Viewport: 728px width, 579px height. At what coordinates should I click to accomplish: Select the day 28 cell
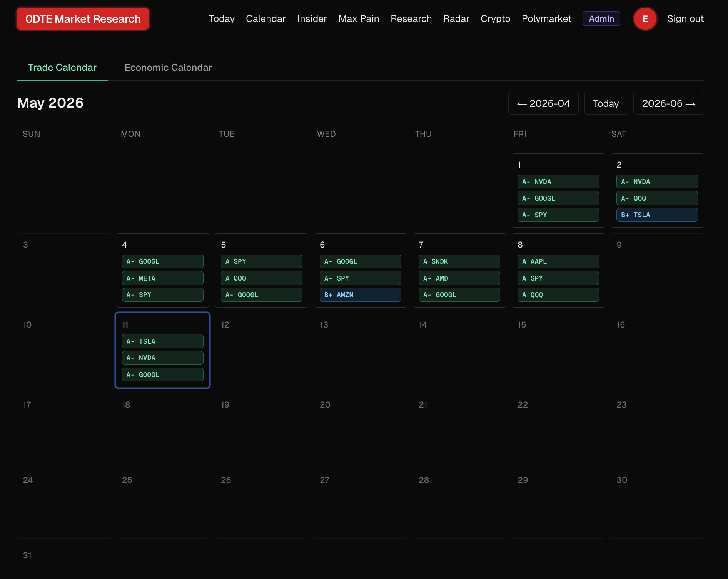[459, 504]
